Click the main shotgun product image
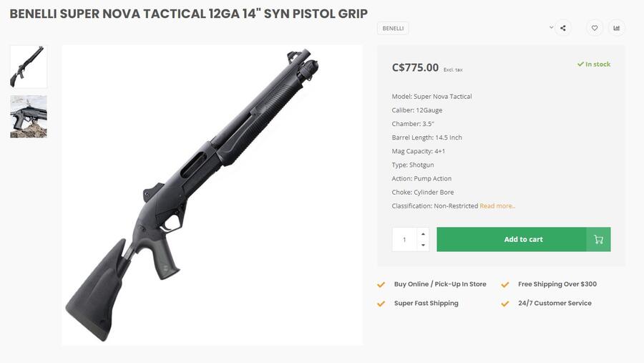 [x=212, y=195]
